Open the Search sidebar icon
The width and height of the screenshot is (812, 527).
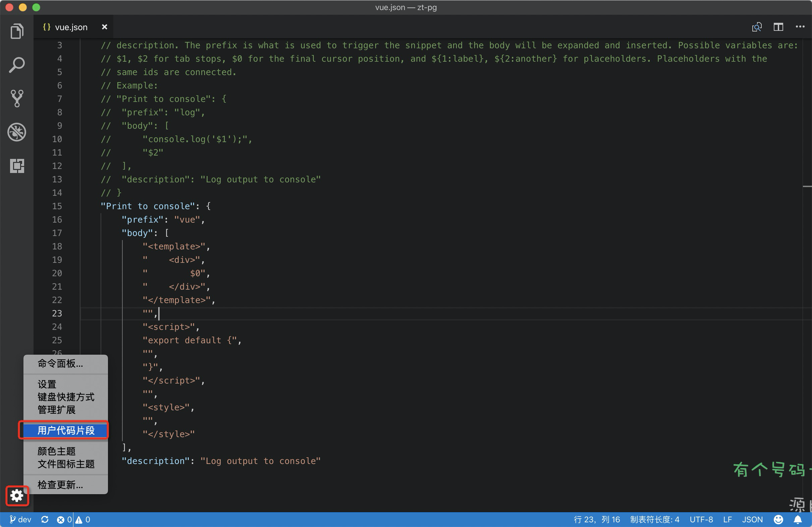[17, 65]
